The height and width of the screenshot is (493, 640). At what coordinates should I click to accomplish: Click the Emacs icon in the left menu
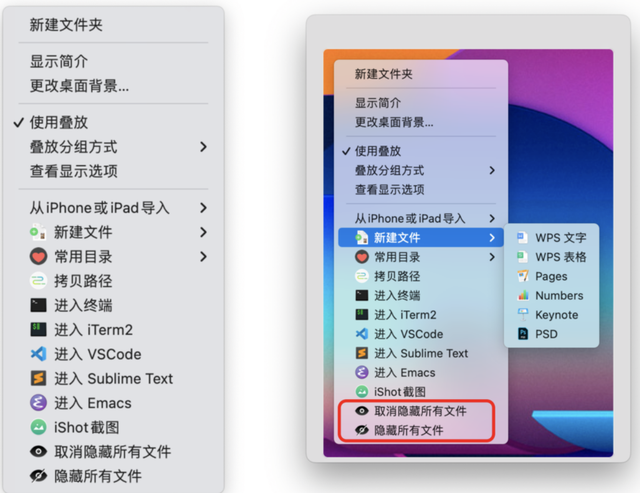(x=39, y=403)
